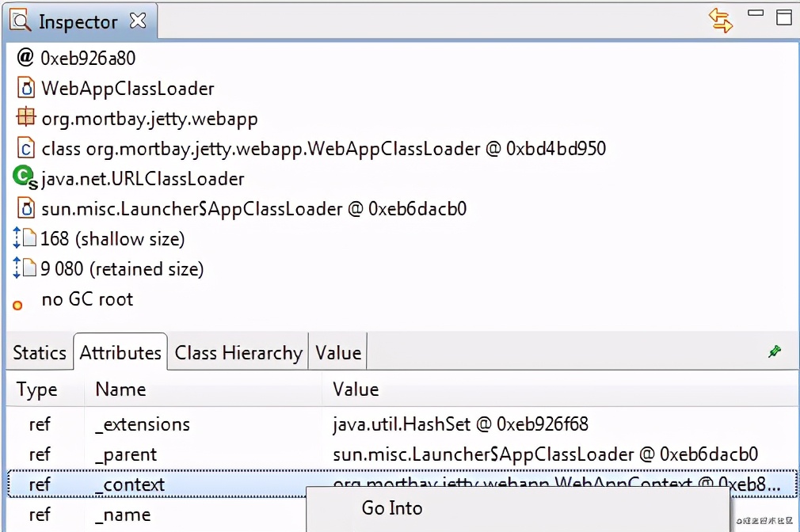Click the orange no GC root icon
The height and width of the screenshot is (532, 800).
click(18, 304)
